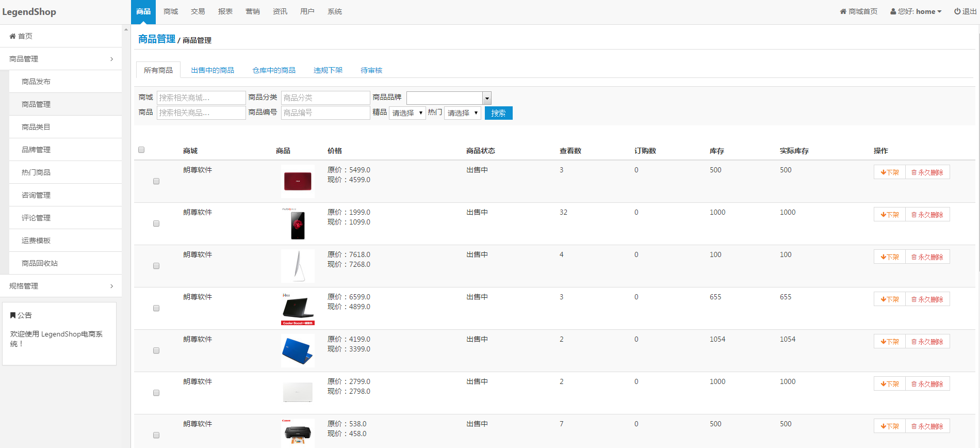Open the 交易 top menu
This screenshot has width=980, height=448.
click(198, 11)
